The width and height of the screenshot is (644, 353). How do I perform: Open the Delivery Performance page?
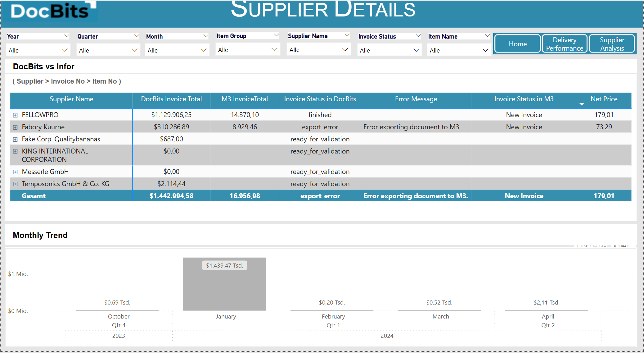(565, 44)
